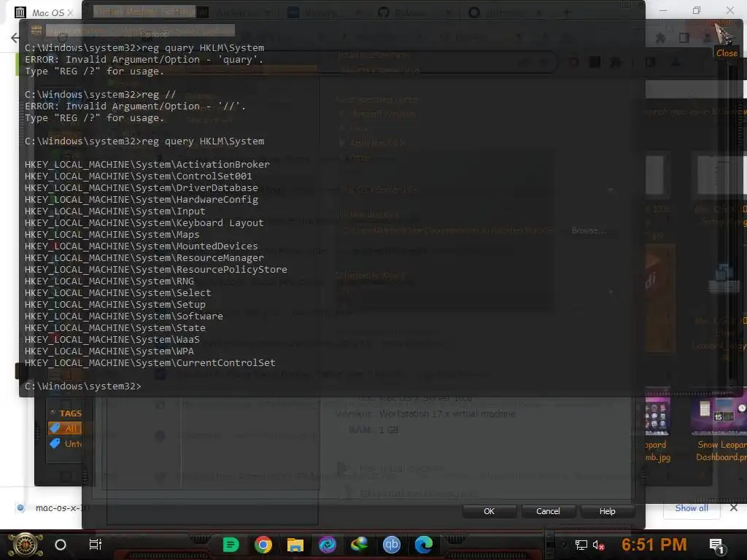Click the MountedDevices registry key line
The width and height of the screenshot is (747, 560).
pyautogui.click(x=142, y=246)
